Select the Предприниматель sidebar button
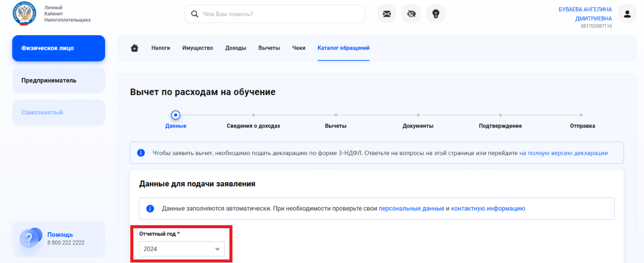 (58, 80)
